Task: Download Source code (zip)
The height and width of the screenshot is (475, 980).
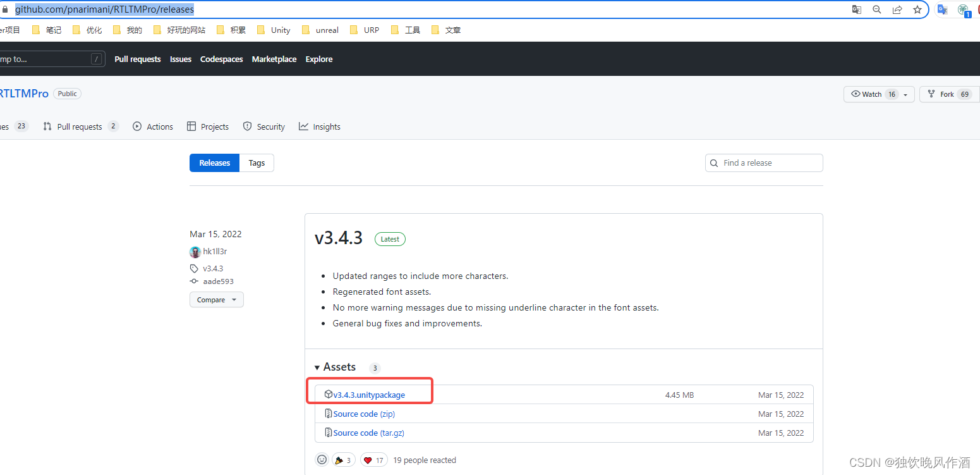Action: (x=364, y=414)
